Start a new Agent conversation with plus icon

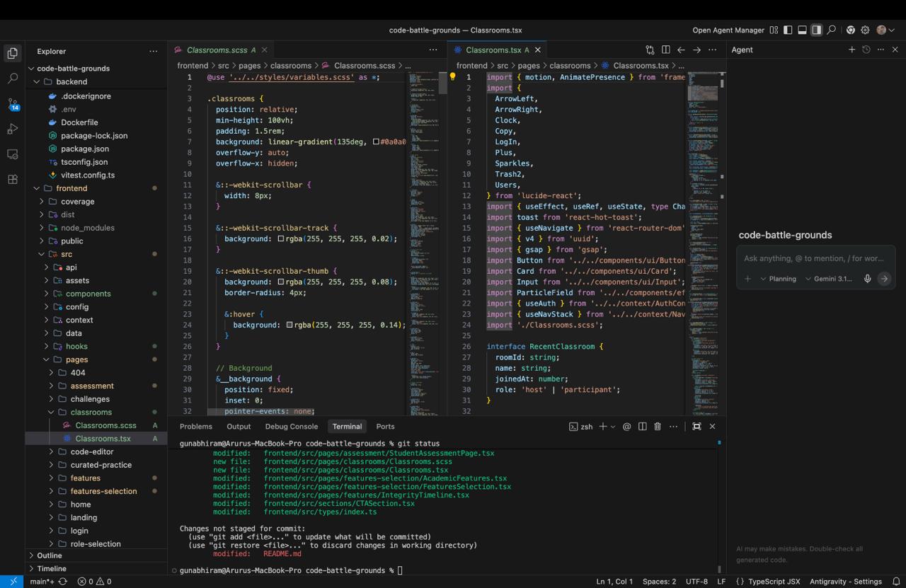pyautogui.click(x=851, y=50)
